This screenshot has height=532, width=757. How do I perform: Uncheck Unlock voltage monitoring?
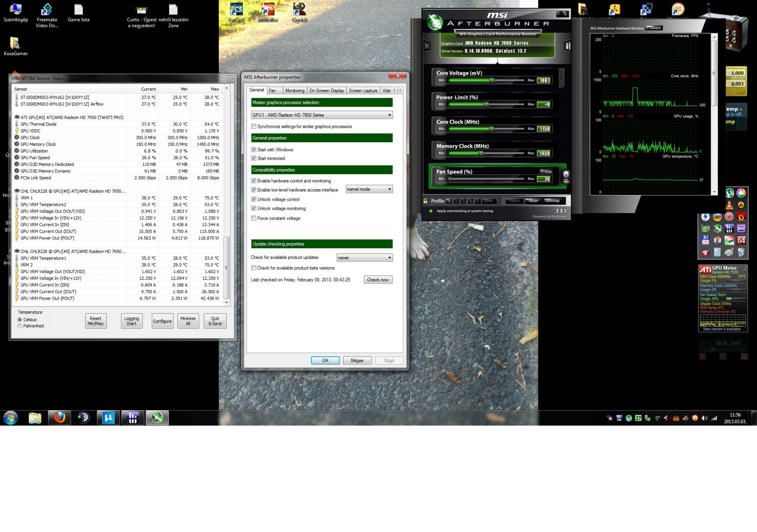(254, 209)
